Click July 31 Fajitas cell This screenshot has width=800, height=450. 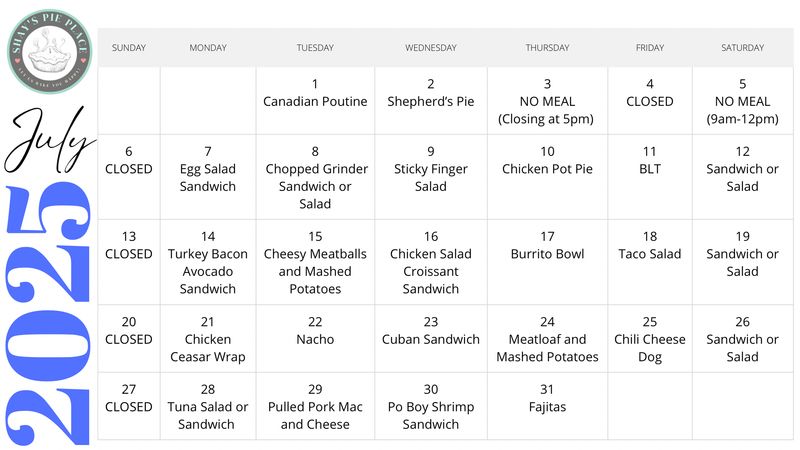coord(547,406)
